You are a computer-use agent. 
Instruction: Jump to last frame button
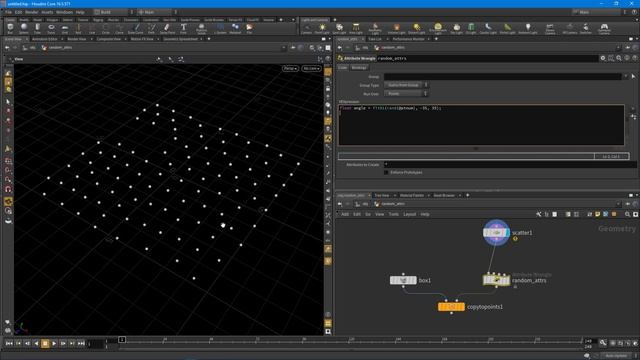81,344
